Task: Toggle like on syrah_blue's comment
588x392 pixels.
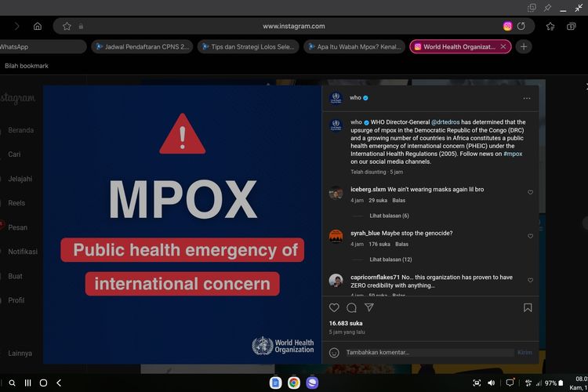Action: 530,236
